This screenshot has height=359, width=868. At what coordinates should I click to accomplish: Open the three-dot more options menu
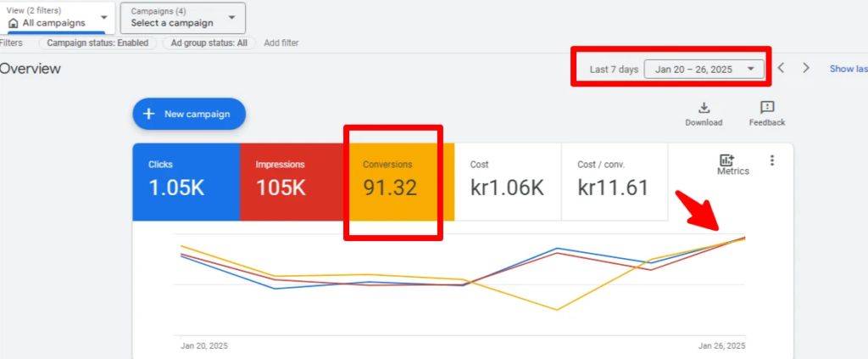pyautogui.click(x=771, y=160)
